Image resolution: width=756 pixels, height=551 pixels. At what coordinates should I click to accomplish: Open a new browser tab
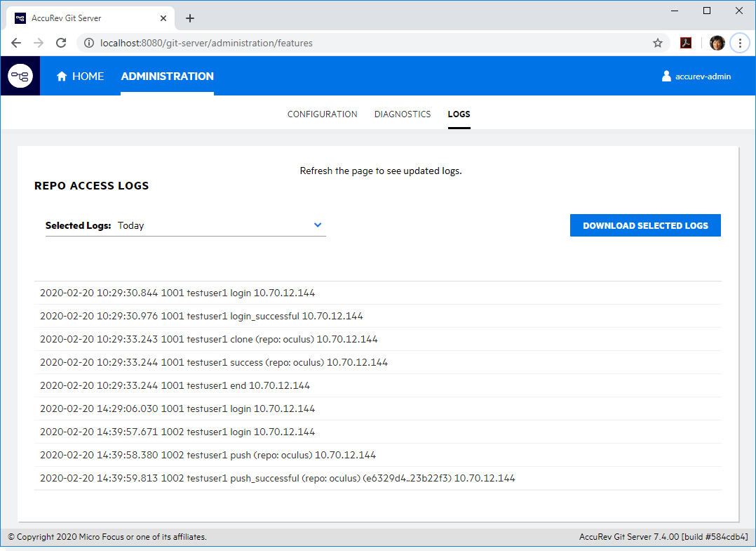[x=190, y=18]
